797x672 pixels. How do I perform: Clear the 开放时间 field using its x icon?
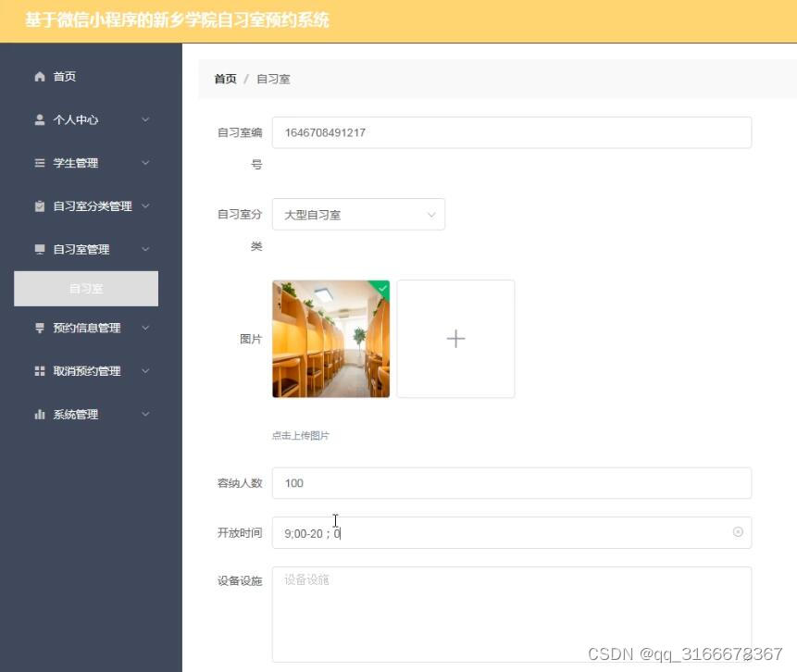click(x=738, y=531)
